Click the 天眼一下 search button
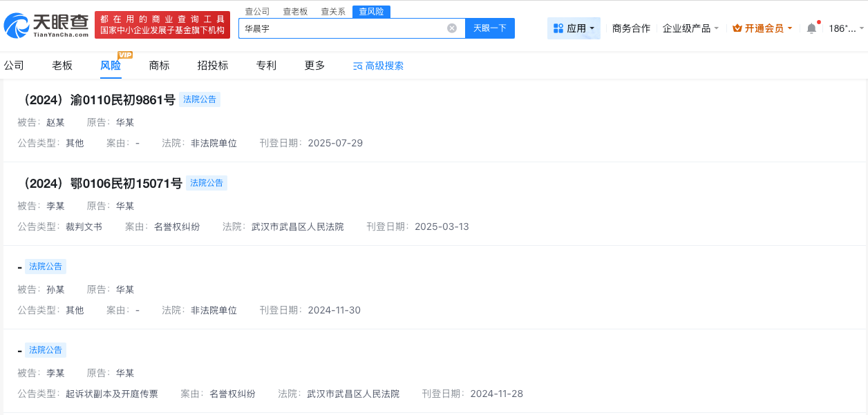The image size is (868, 415). click(x=490, y=28)
